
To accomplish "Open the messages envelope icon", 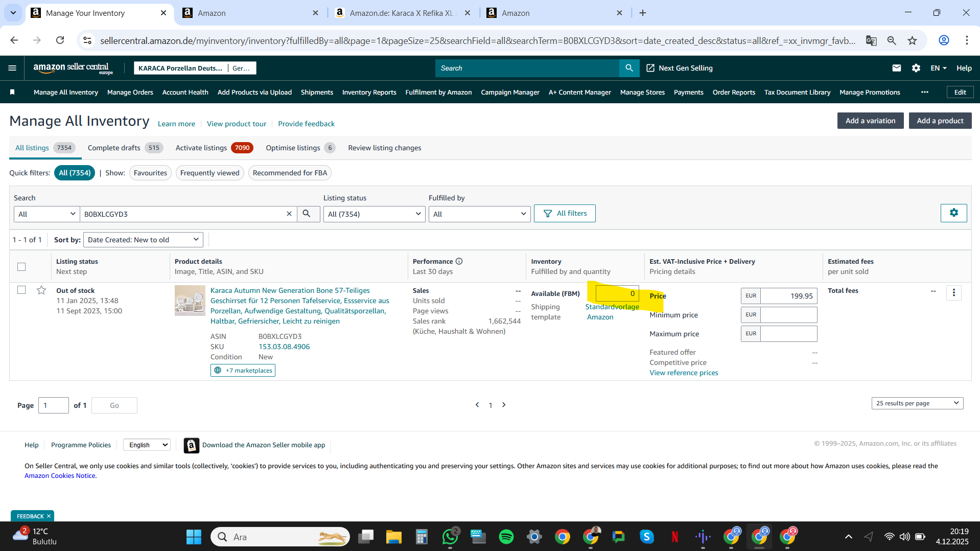I will [x=896, y=68].
